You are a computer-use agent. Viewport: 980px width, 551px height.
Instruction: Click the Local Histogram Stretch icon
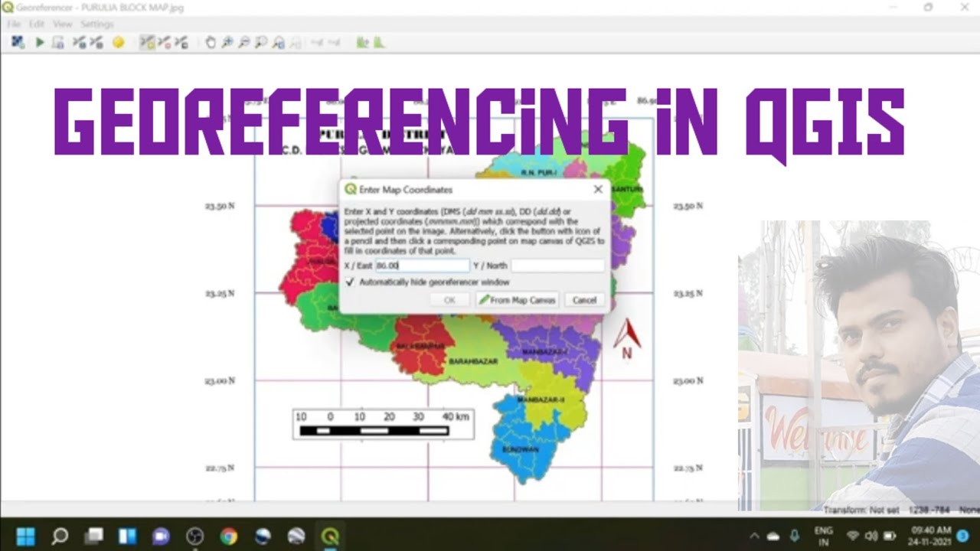[x=378, y=42]
